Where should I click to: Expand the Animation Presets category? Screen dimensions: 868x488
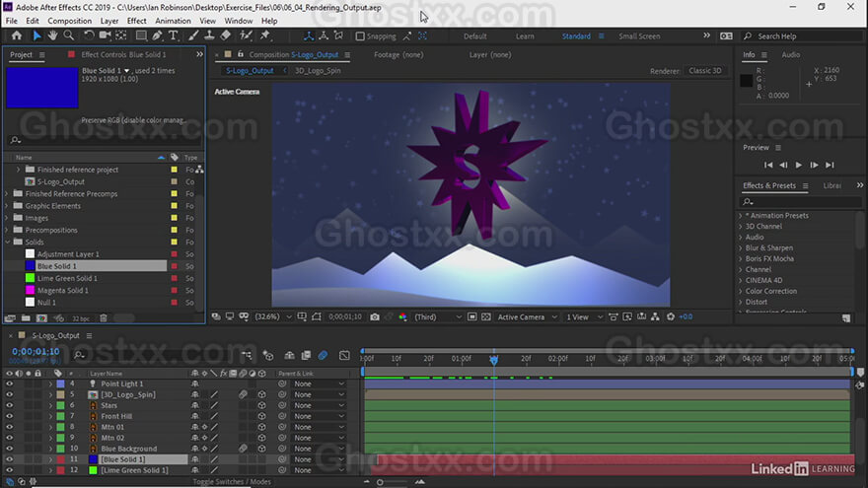pyautogui.click(x=741, y=216)
